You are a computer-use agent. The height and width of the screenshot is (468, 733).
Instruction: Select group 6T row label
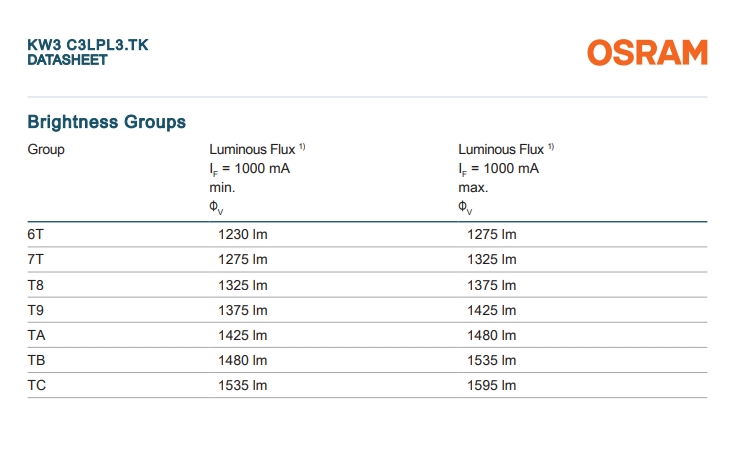(36, 234)
